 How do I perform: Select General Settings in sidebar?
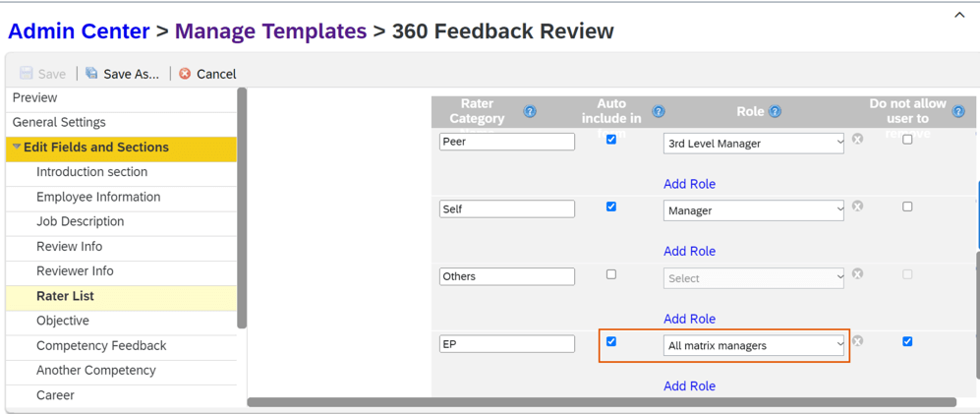pos(59,123)
